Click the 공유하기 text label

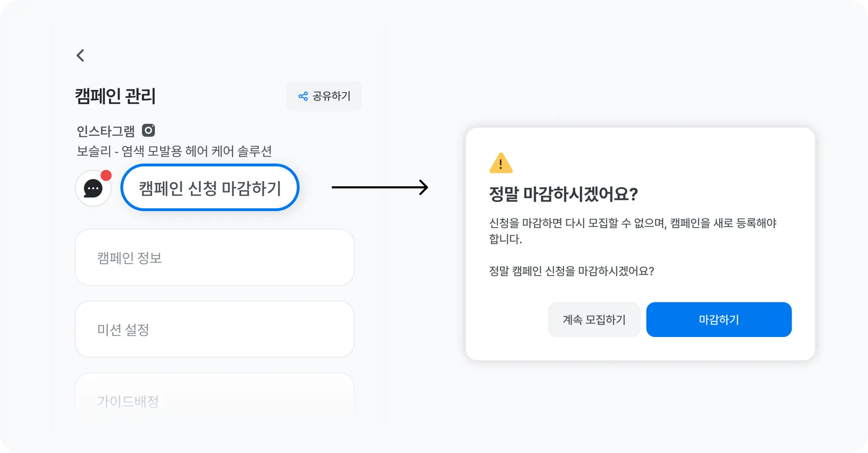[331, 97]
